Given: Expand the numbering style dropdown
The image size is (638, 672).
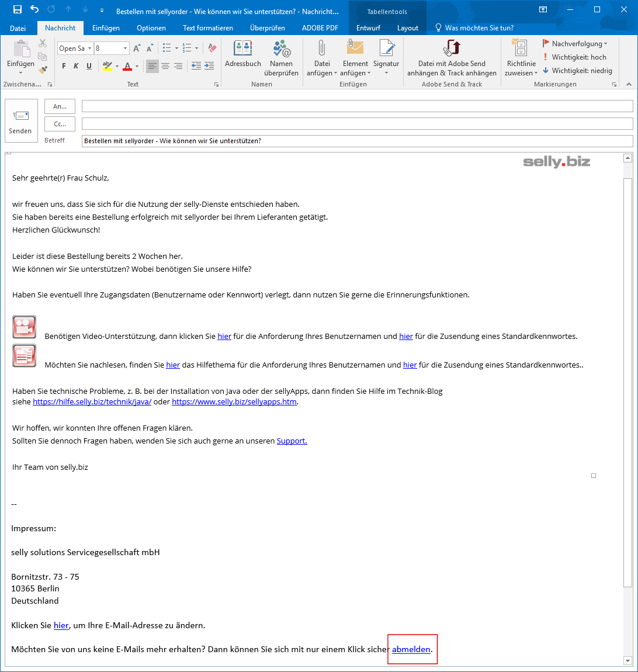Looking at the screenshot, I should point(197,49).
